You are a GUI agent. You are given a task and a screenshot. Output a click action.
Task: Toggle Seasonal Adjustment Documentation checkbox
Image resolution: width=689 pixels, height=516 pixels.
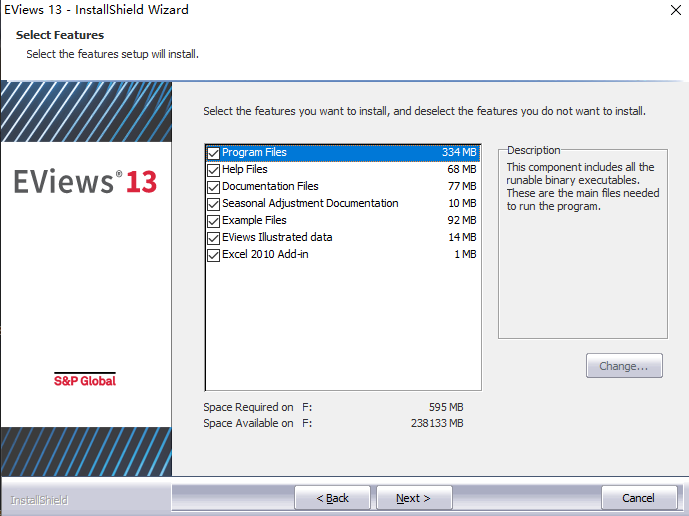(214, 204)
